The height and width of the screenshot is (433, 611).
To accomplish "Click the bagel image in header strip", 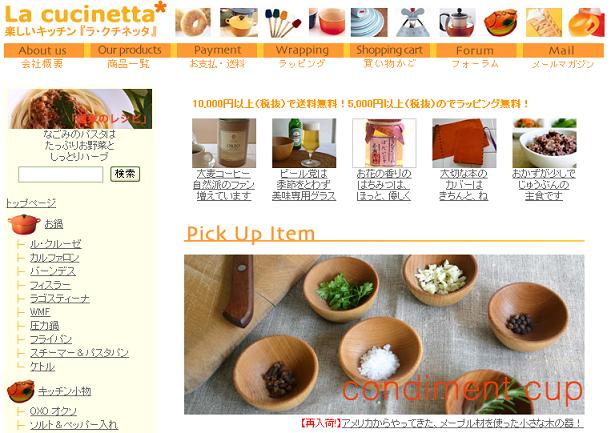I will pyautogui.click(x=193, y=22).
